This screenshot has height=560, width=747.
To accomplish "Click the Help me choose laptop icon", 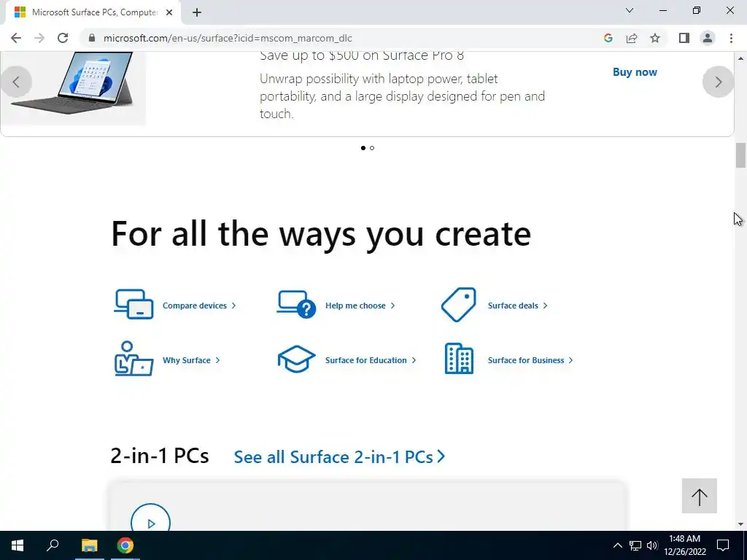I will tap(296, 304).
